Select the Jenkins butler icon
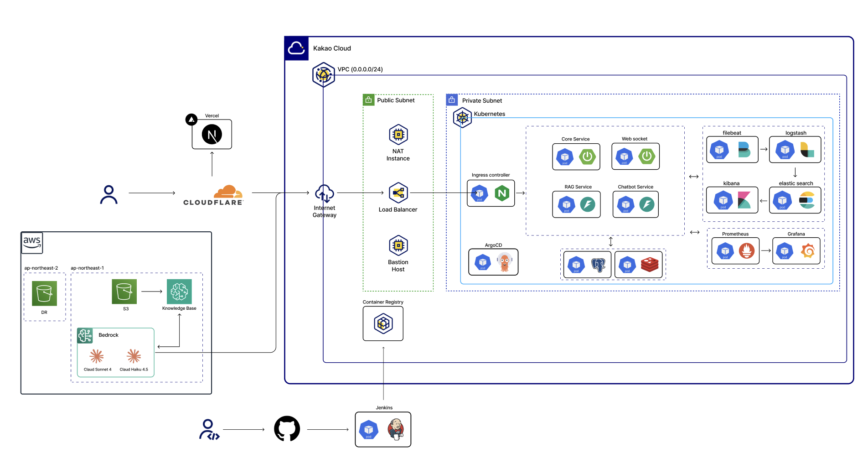The width and height of the screenshot is (868, 469). click(x=396, y=429)
